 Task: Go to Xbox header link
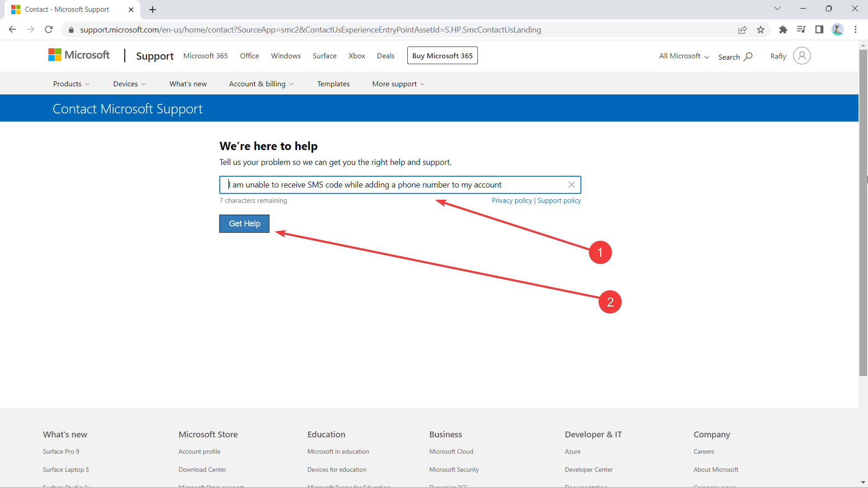pyautogui.click(x=357, y=56)
